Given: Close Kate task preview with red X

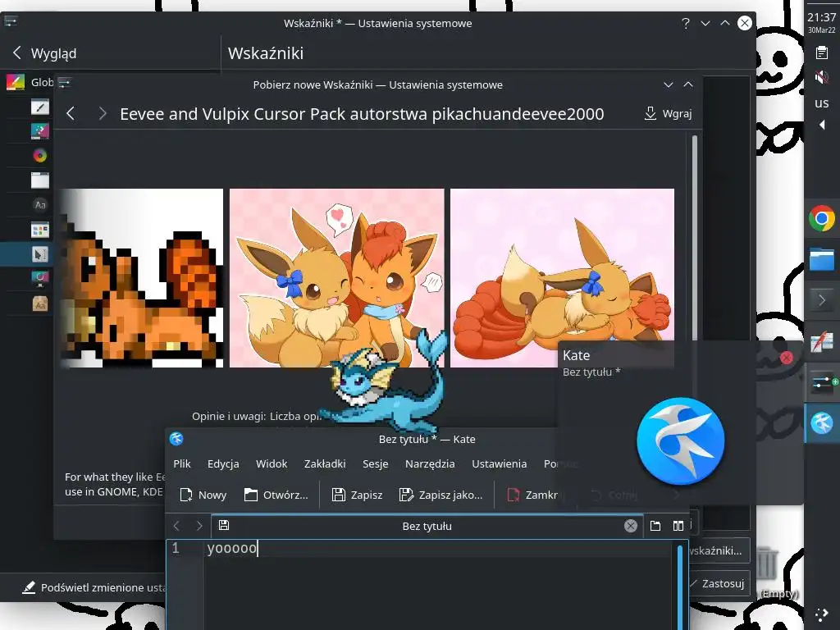Looking at the screenshot, I should 786,358.
